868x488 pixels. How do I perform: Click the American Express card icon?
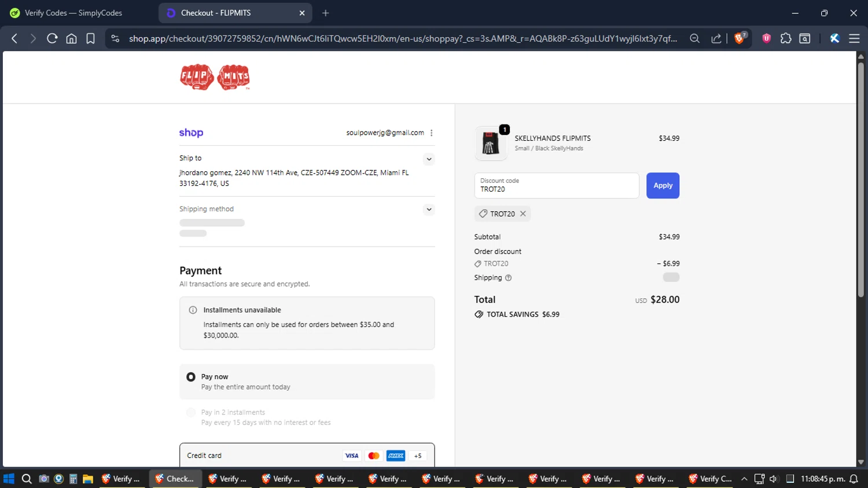pos(396,456)
